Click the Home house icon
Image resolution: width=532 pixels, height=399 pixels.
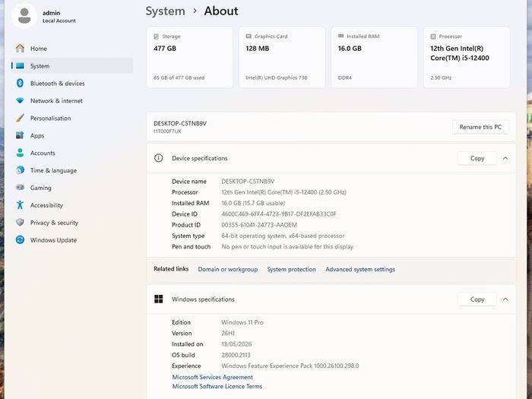(20, 49)
